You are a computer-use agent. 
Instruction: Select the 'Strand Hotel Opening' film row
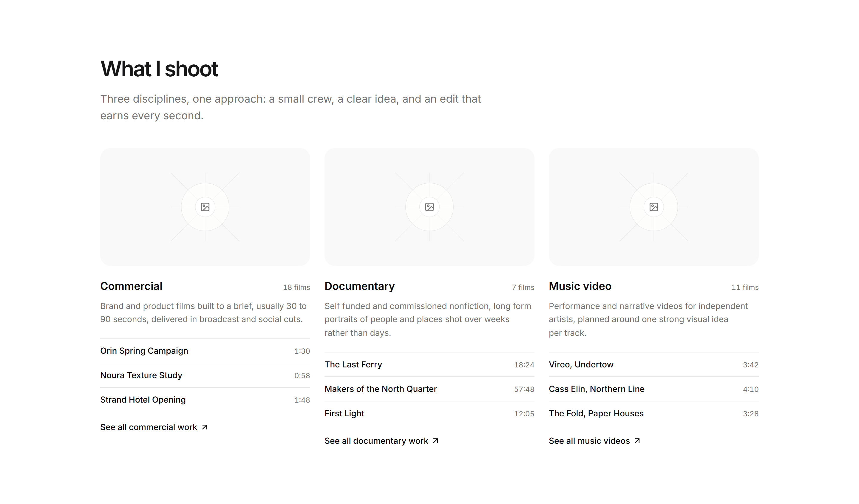pos(205,400)
